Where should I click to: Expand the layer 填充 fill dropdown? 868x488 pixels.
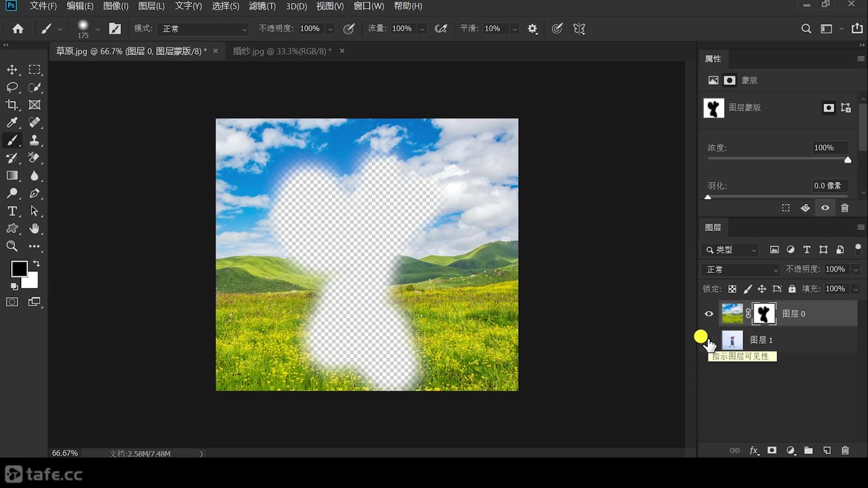pos(856,289)
